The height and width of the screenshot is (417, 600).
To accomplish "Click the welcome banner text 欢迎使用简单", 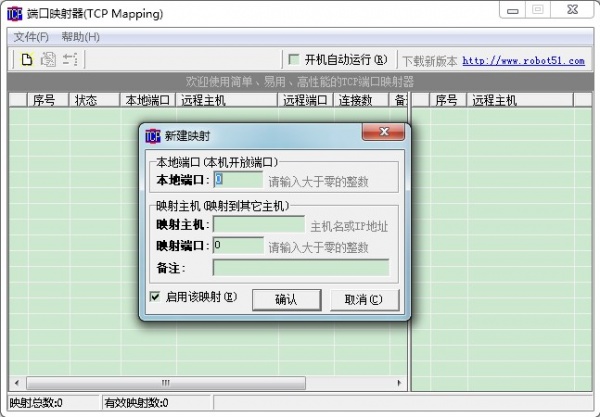I will (x=219, y=81).
